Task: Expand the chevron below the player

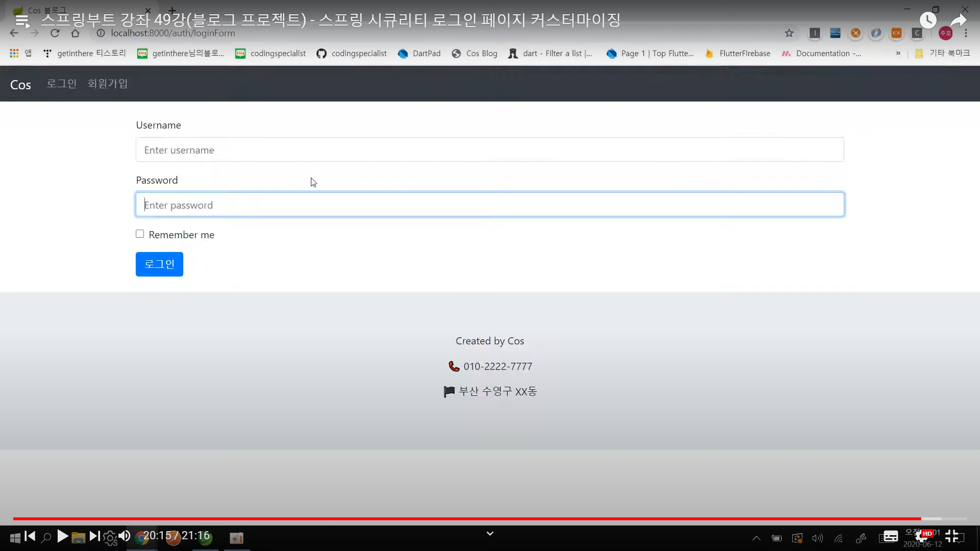Action: click(489, 534)
